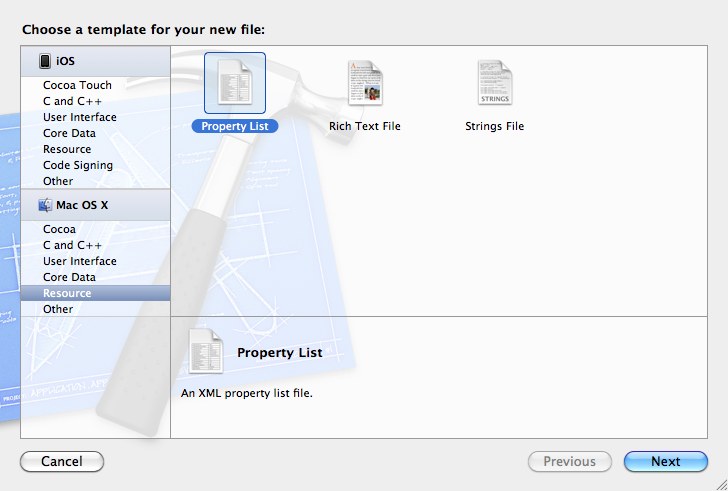
Task: Select Core Data under iOS
Action: point(69,133)
